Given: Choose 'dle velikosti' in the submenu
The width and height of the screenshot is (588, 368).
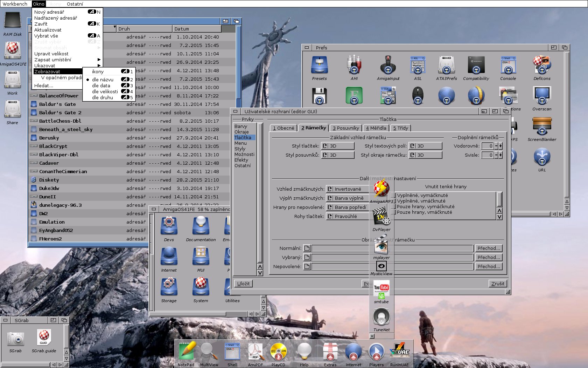Looking at the screenshot, I should 105,91.
